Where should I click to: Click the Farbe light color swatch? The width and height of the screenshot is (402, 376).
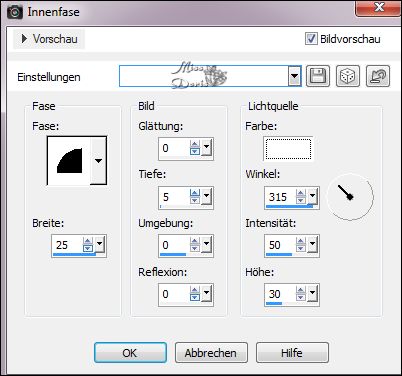[x=288, y=149]
